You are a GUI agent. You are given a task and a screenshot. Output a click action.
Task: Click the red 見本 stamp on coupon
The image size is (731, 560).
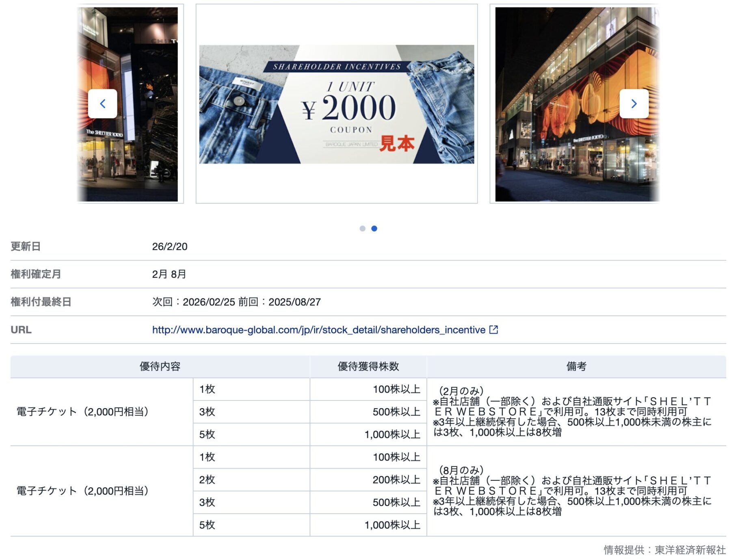[396, 144]
